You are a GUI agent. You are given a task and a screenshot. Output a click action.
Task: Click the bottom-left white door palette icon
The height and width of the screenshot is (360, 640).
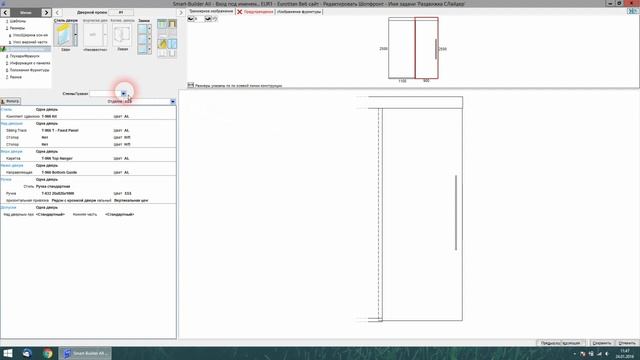coord(162,53)
